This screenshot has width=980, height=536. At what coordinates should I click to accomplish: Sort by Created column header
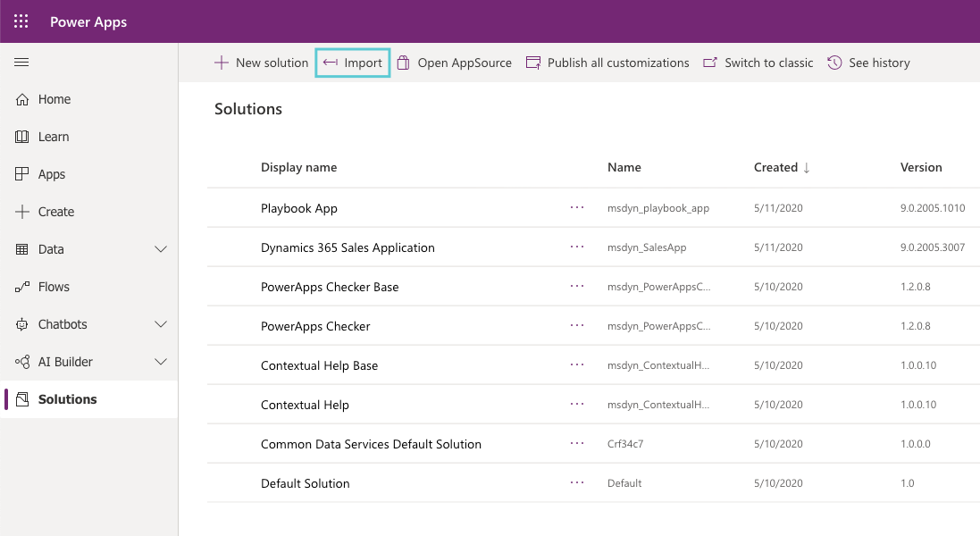pos(775,167)
